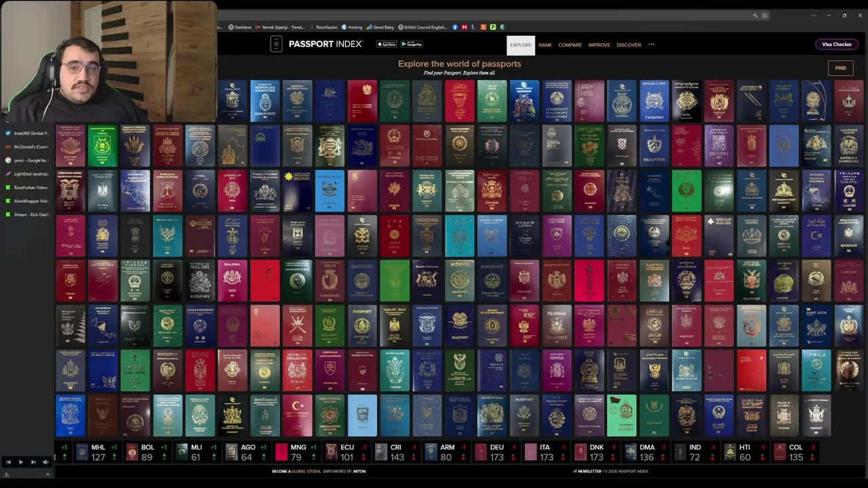Open the ARTON footer link
Viewport: 868px width, 488px height.
point(359,471)
